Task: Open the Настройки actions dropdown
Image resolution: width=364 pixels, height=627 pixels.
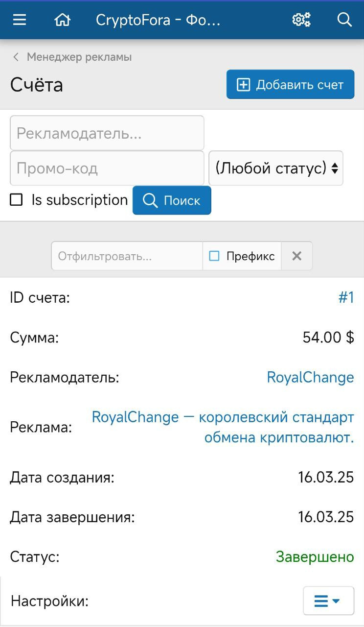Action: pos(328,601)
